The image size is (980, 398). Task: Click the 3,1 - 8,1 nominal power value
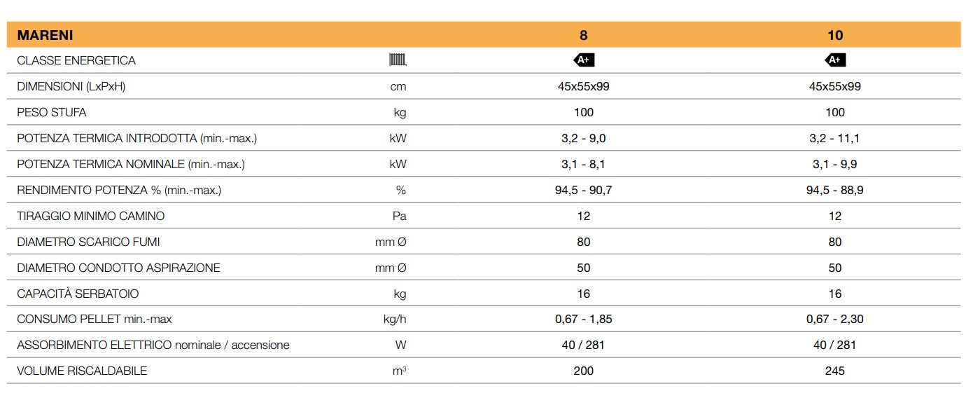tap(584, 164)
